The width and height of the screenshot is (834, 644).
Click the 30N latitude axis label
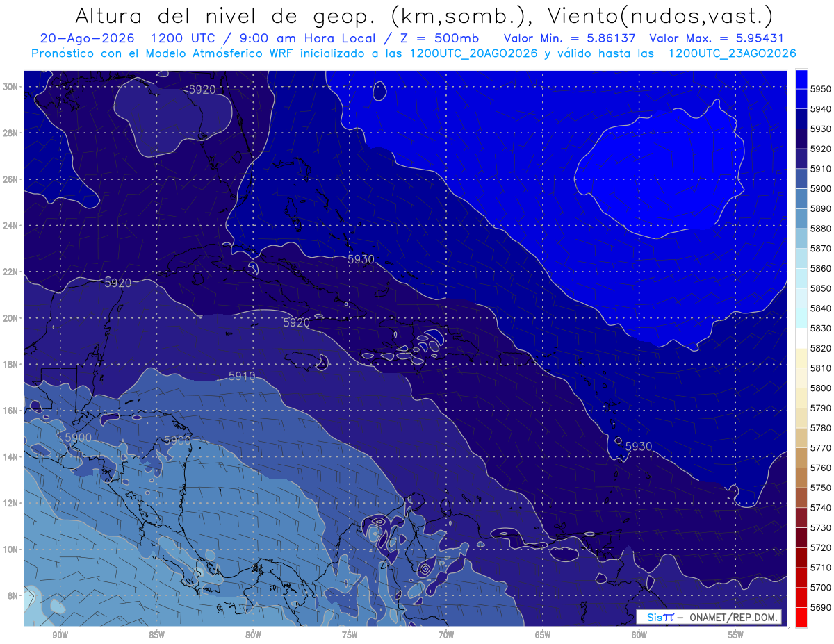(10, 86)
